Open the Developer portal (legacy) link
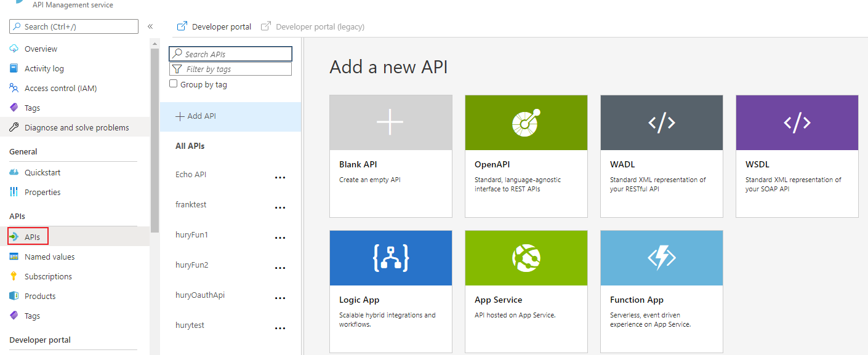This screenshot has width=868, height=355. [313, 26]
